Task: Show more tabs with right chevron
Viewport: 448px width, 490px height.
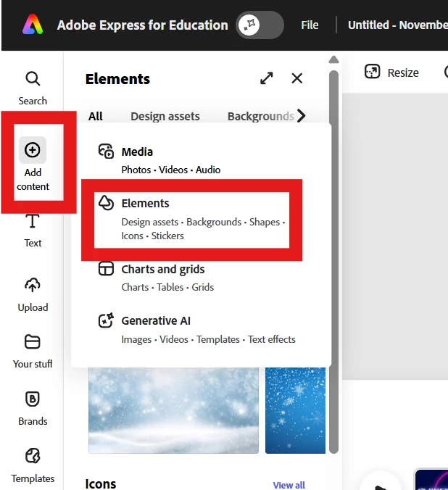Action: pos(302,116)
